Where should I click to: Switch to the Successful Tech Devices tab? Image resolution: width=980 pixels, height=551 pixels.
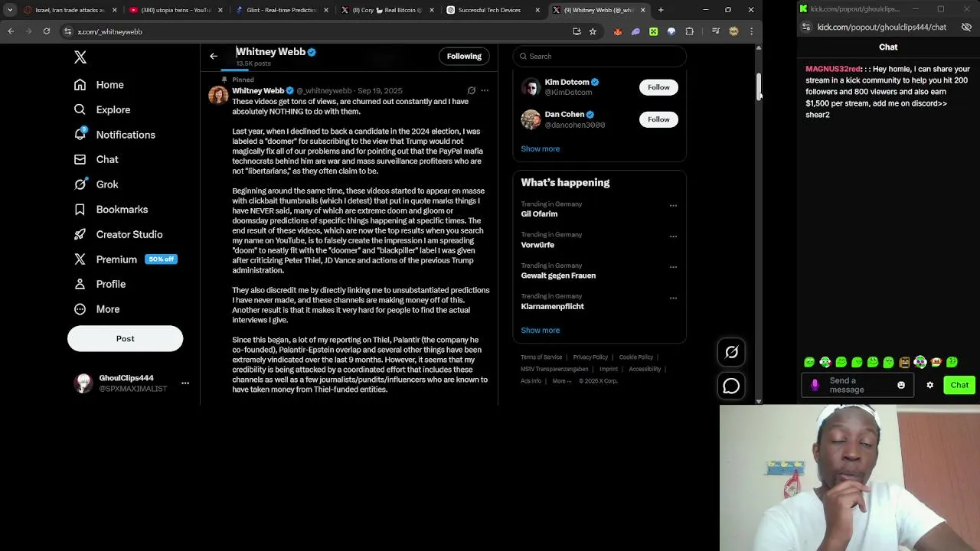coord(492,10)
